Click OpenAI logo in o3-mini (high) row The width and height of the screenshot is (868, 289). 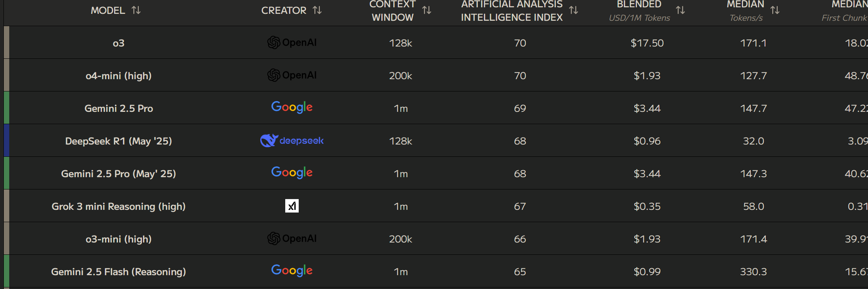(x=292, y=239)
